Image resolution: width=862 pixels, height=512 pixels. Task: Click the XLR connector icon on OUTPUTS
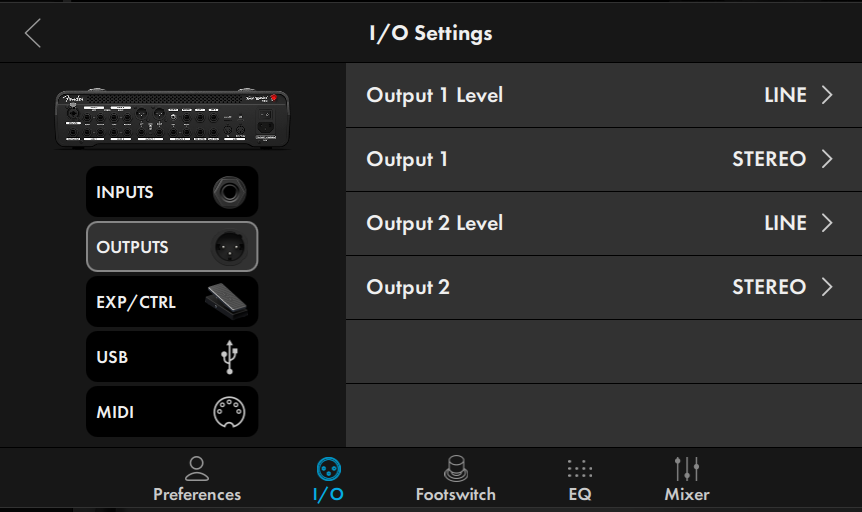click(229, 247)
